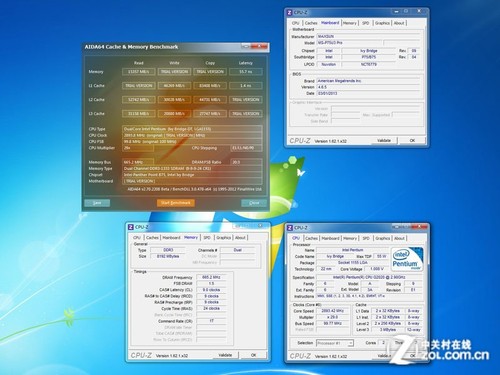Click the CPU-Z icon in the Memory window title bar
Screen dimensions: 500x375
131,227
